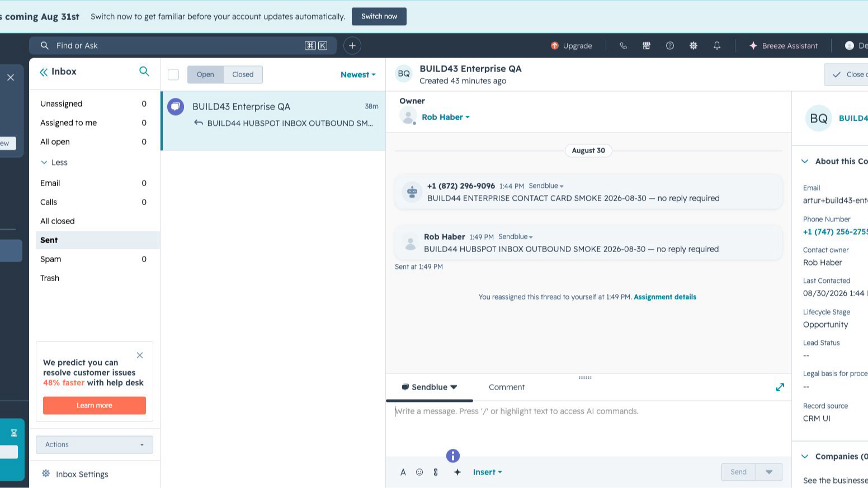Close the left panel with X icon

[11, 78]
